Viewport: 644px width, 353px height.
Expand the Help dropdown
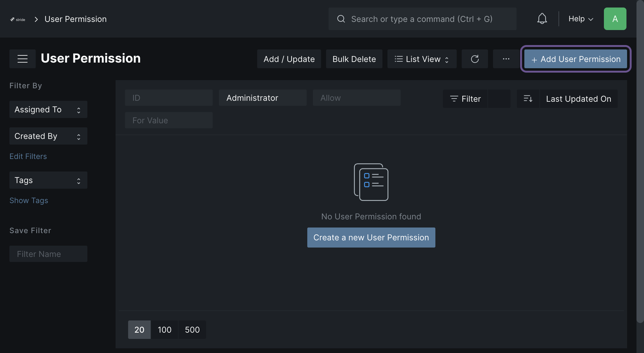click(x=581, y=19)
